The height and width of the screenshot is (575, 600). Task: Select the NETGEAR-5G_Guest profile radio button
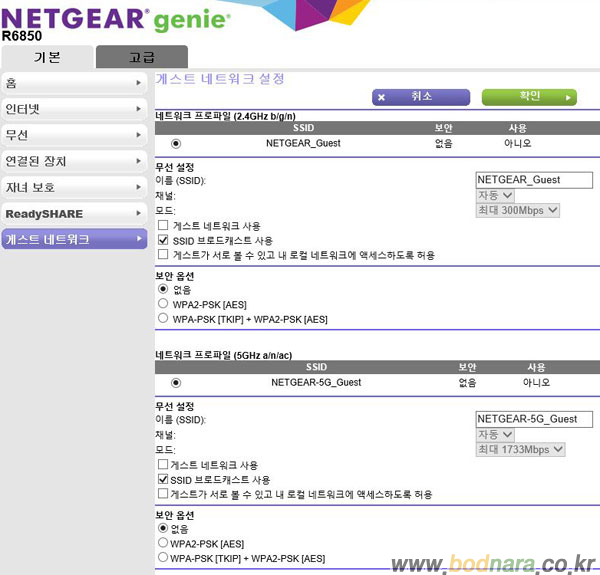point(176,383)
